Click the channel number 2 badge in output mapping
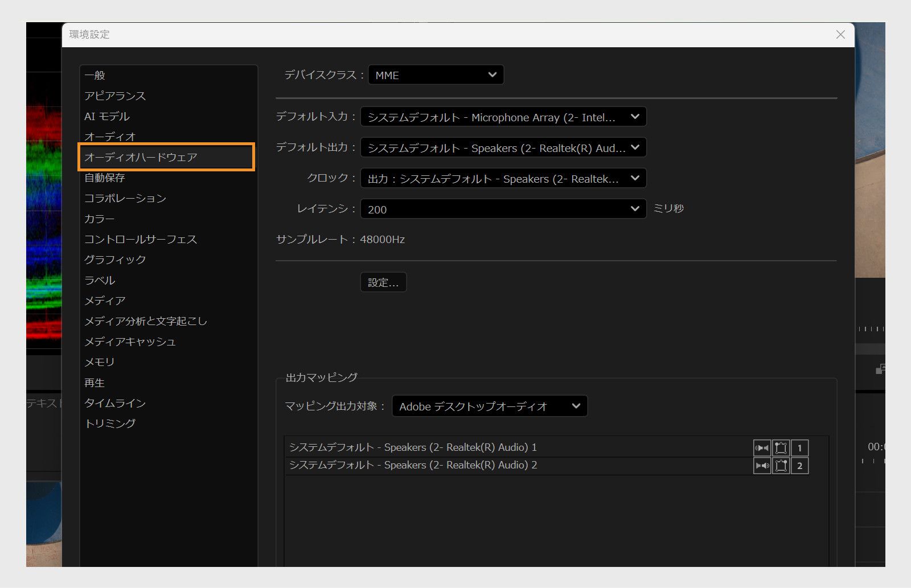This screenshot has width=911, height=588. [x=800, y=465]
